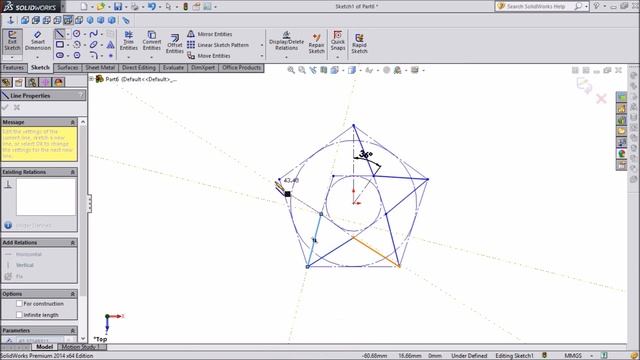640x360 pixels.
Task: Open the Motion Study 1 tab
Action: tap(82, 347)
